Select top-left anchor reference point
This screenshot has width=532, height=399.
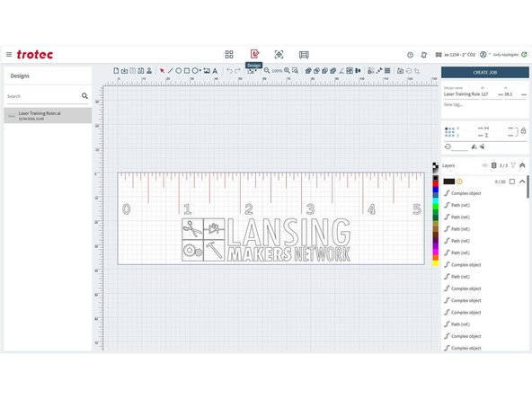tap(446, 129)
